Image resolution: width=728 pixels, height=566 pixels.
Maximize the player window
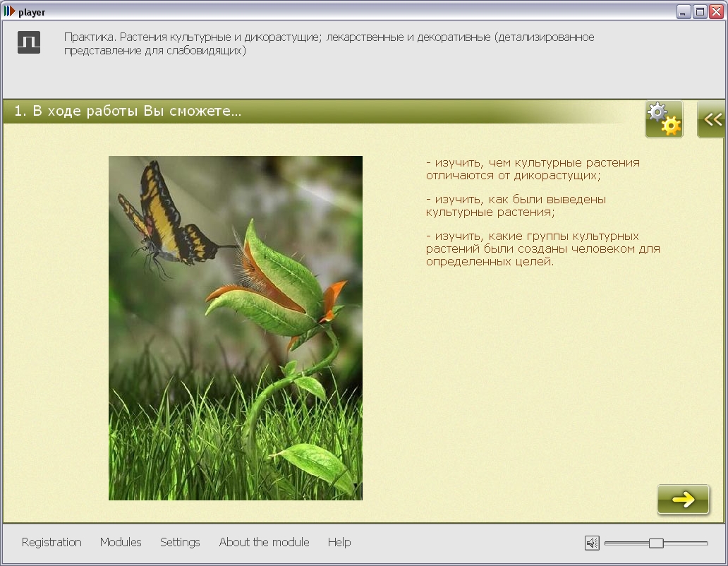[700, 11]
